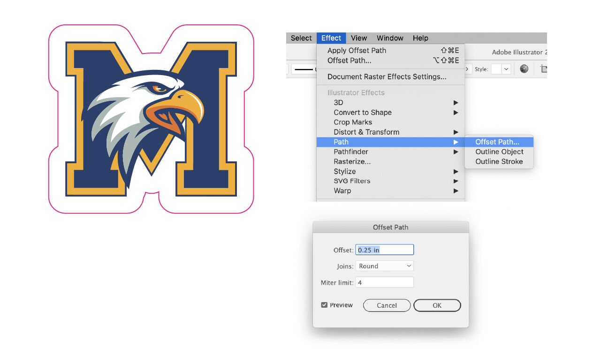Open the Select menu
The width and height of the screenshot is (601, 364).
pyautogui.click(x=301, y=38)
